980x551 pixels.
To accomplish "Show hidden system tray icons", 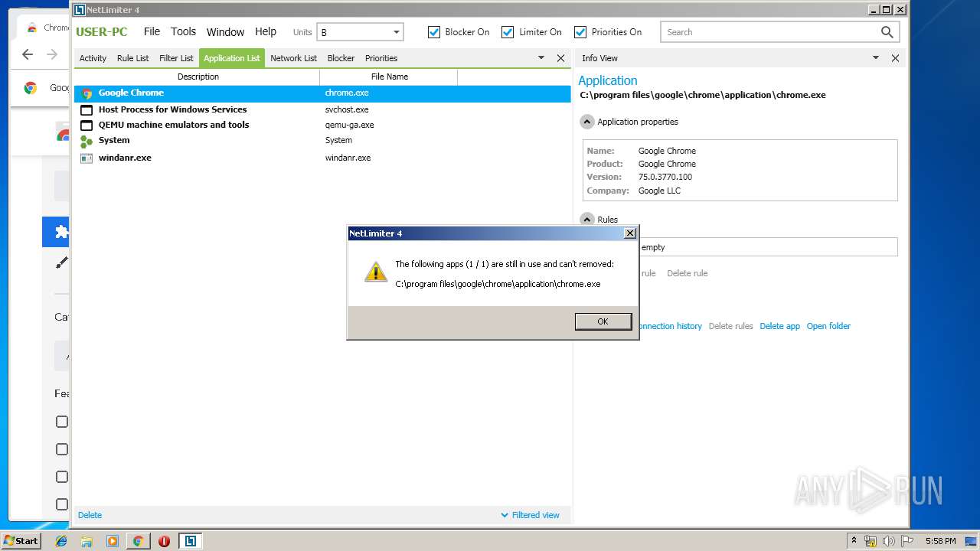I will point(854,541).
